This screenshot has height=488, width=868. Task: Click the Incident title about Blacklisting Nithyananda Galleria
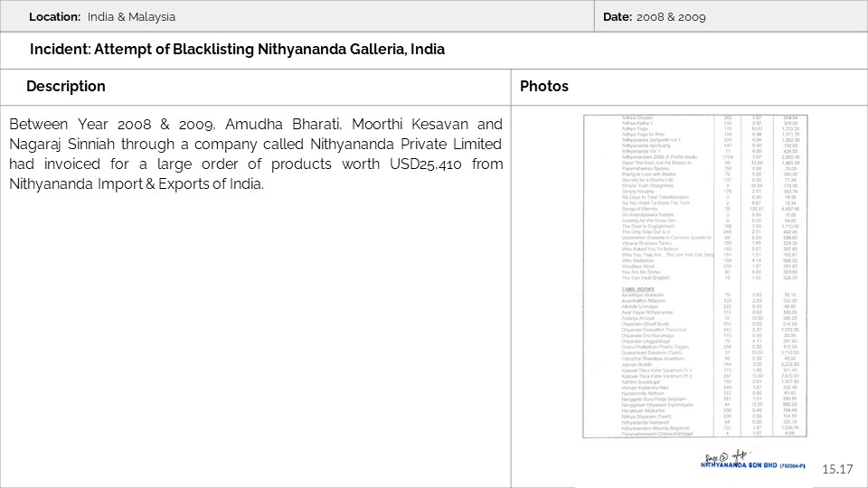point(237,49)
